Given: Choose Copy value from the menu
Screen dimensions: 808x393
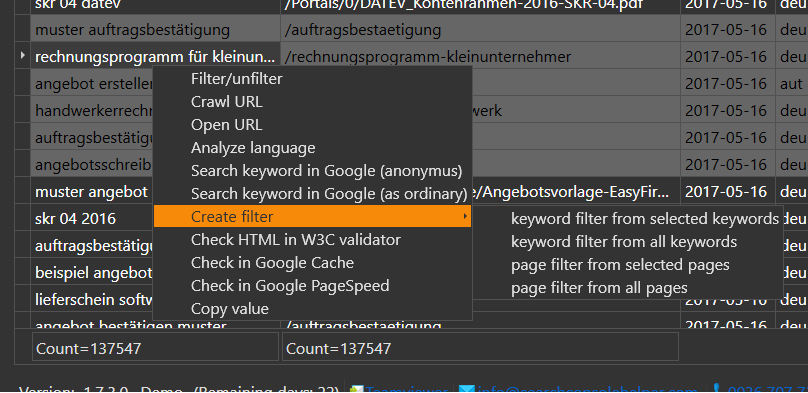Looking at the screenshot, I should pos(312,309).
